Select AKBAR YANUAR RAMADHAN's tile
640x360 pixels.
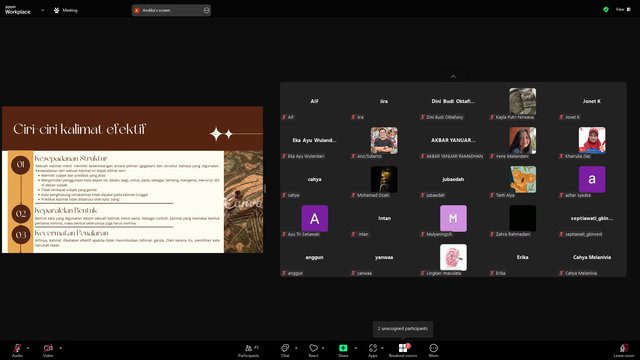click(453, 140)
